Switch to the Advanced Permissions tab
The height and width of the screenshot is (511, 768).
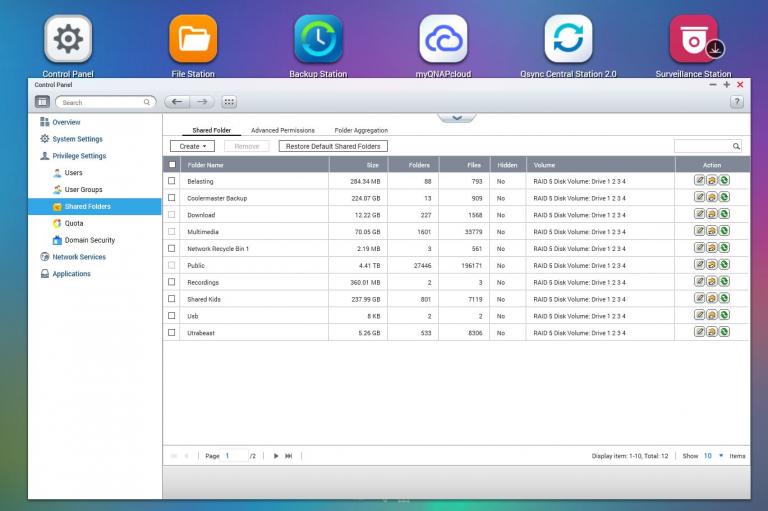[282, 130]
